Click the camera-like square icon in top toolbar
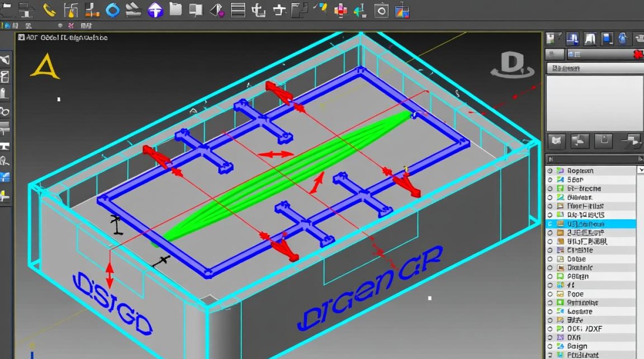The width and height of the screenshot is (644, 359). tap(381, 10)
